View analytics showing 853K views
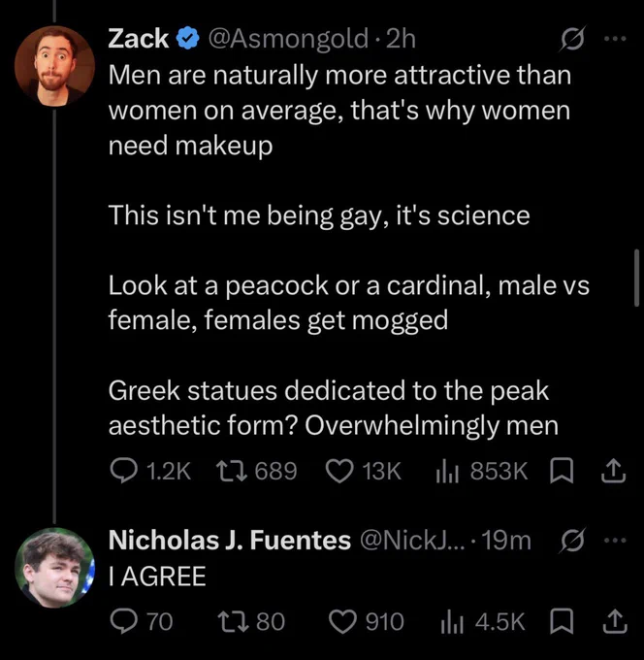The image size is (644, 660). tap(481, 471)
